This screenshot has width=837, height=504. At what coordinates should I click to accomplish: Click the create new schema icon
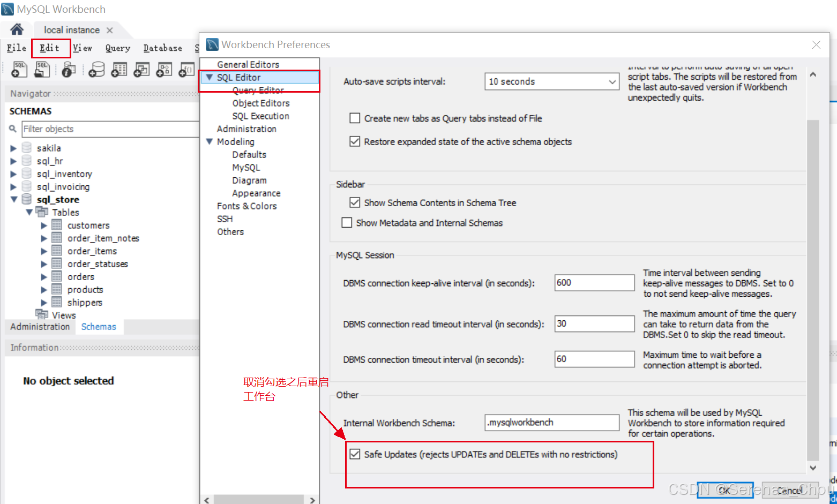[x=96, y=69]
